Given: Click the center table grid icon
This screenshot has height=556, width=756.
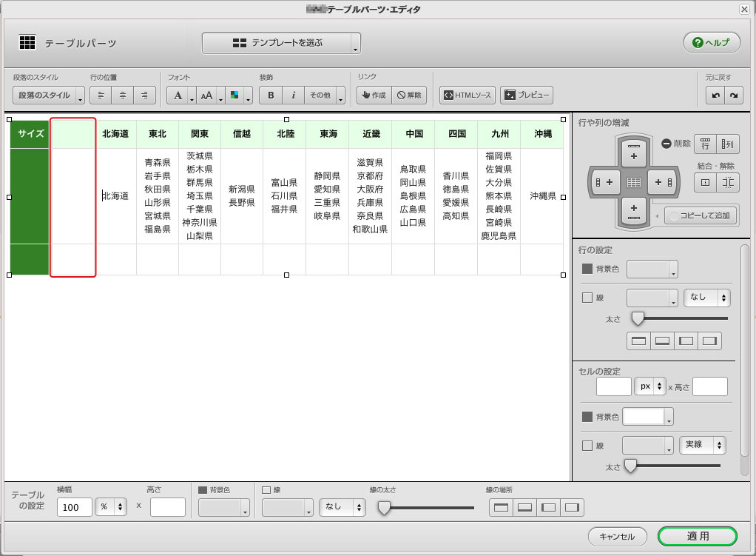Looking at the screenshot, I should pyautogui.click(x=633, y=182).
